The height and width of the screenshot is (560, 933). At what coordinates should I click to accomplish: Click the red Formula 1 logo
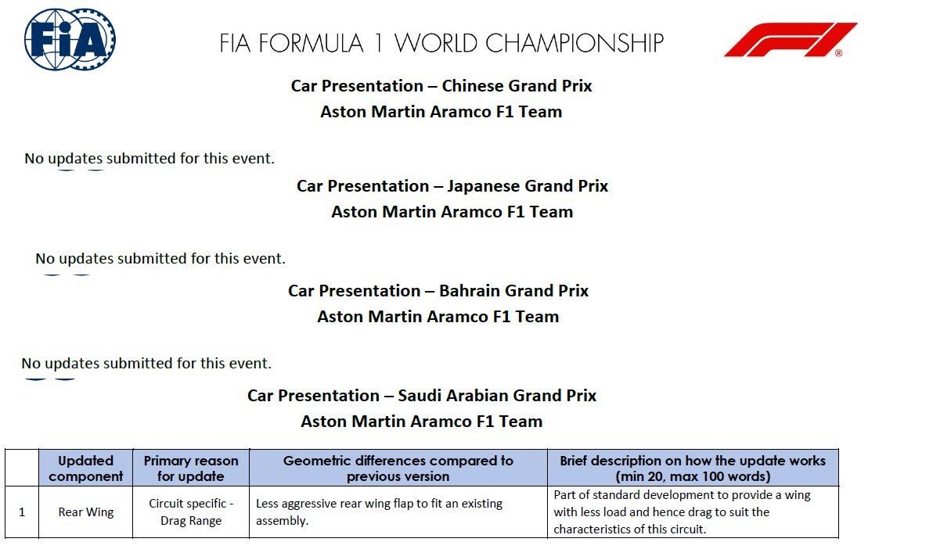(791, 40)
